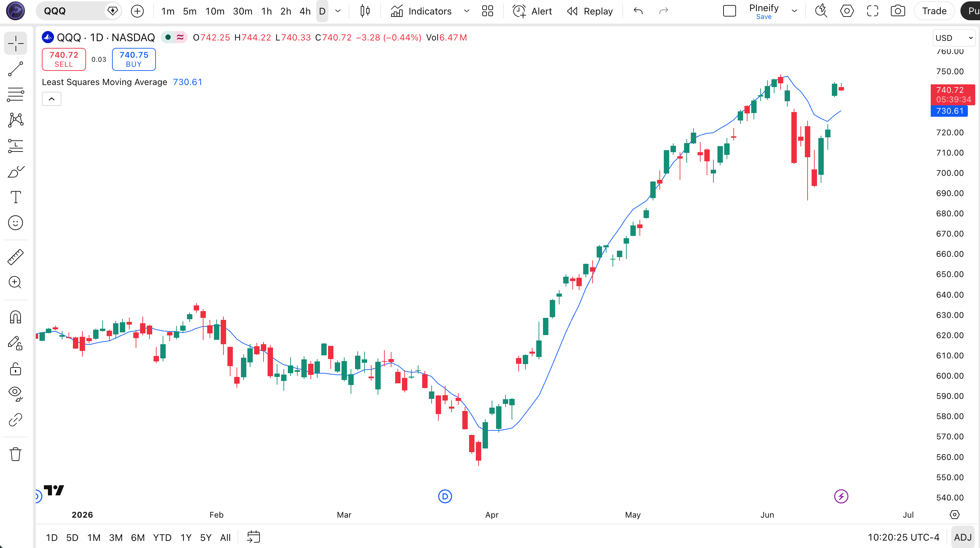Remove drawings with the trash icon
This screenshot has height=548, width=980.
[16, 454]
